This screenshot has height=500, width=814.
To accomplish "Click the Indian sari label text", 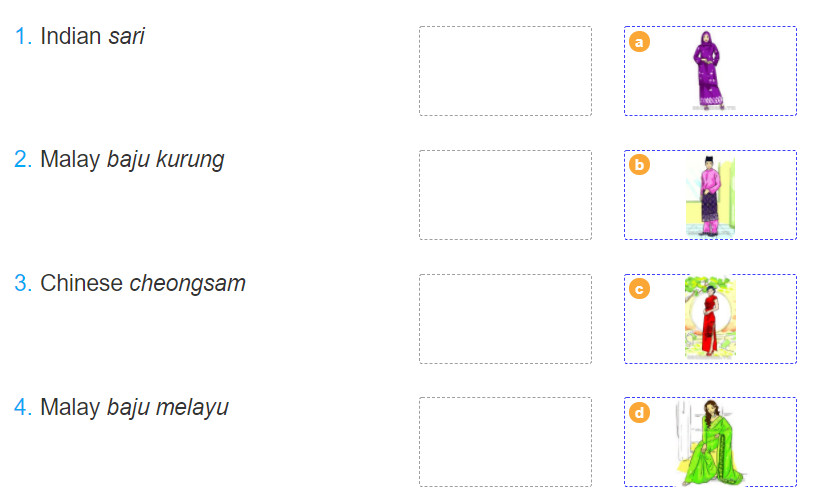I will pyautogui.click(x=92, y=36).
